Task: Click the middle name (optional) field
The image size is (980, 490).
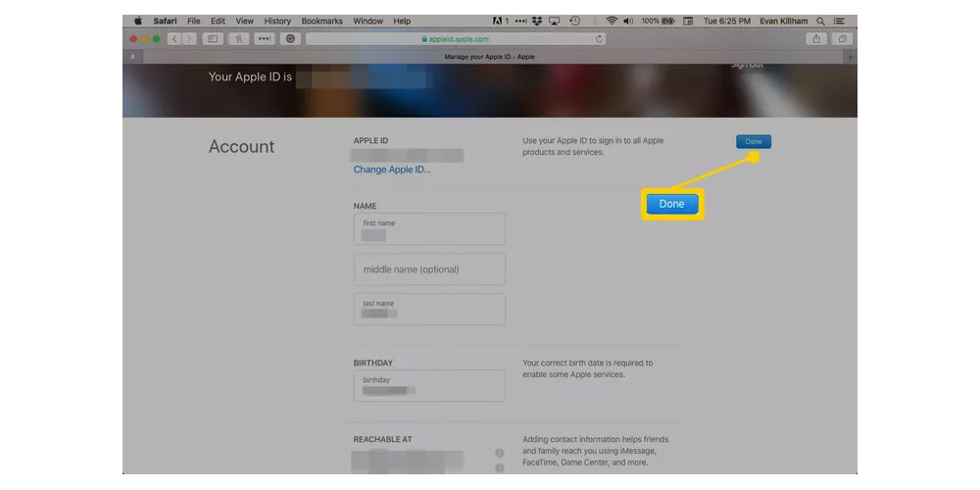Action: click(x=429, y=269)
